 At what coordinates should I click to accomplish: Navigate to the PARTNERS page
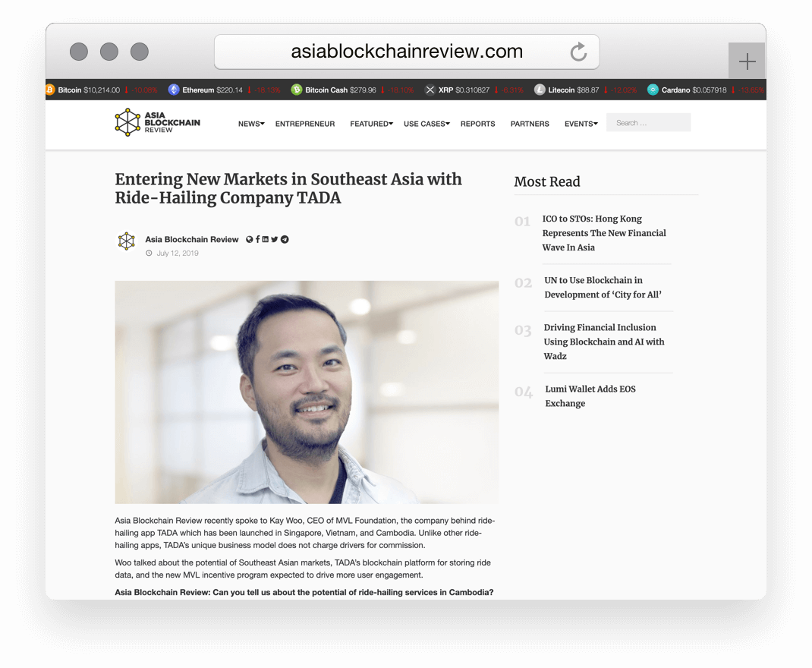pyautogui.click(x=530, y=124)
